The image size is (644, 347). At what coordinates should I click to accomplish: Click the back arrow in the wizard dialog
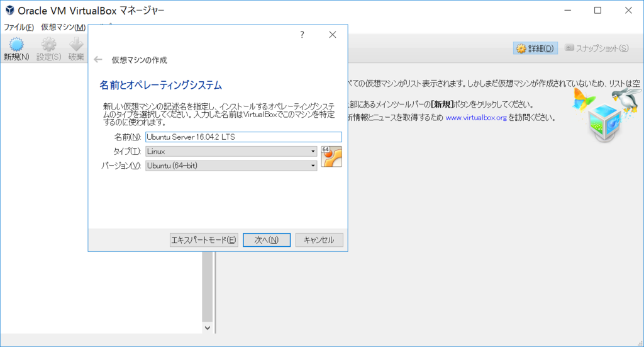[97, 60]
